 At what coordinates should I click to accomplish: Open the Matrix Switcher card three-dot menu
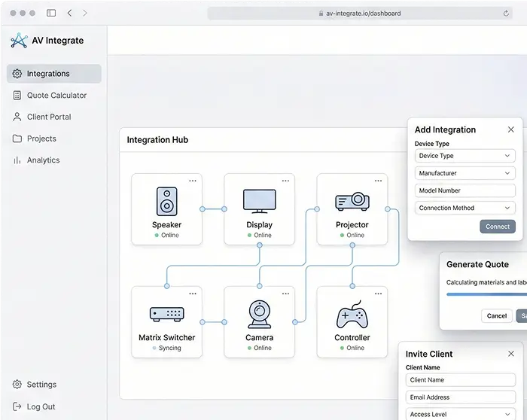193,294
